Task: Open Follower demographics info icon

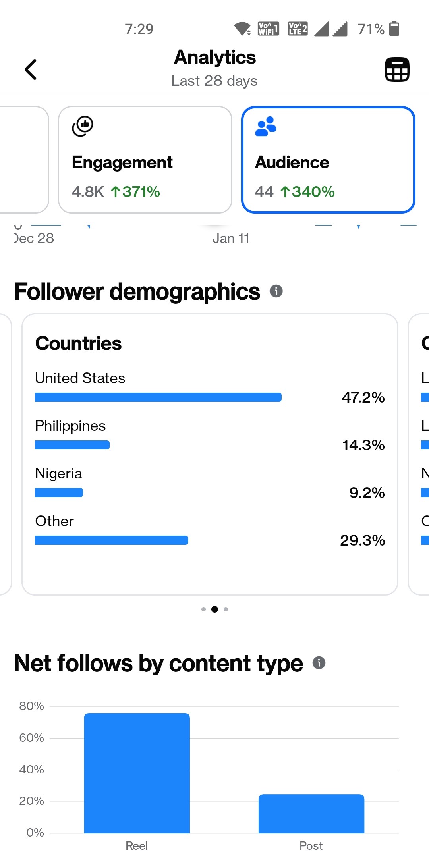Action: tap(276, 291)
